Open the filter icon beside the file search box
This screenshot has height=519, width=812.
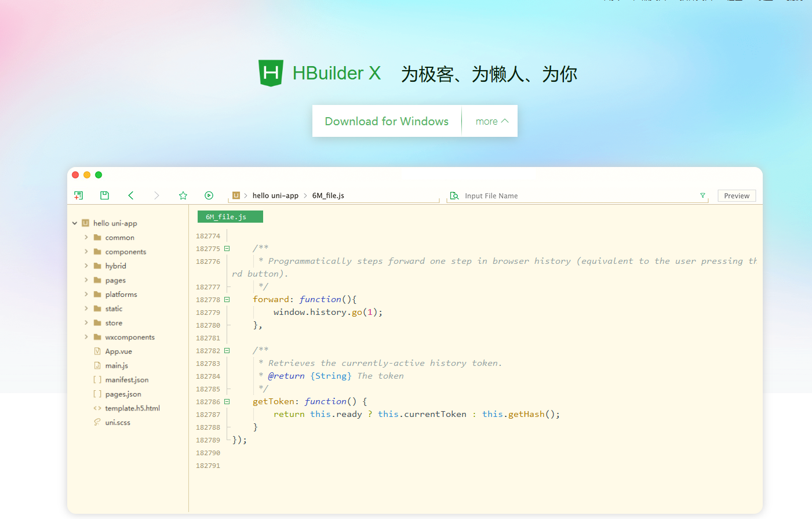coord(702,195)
